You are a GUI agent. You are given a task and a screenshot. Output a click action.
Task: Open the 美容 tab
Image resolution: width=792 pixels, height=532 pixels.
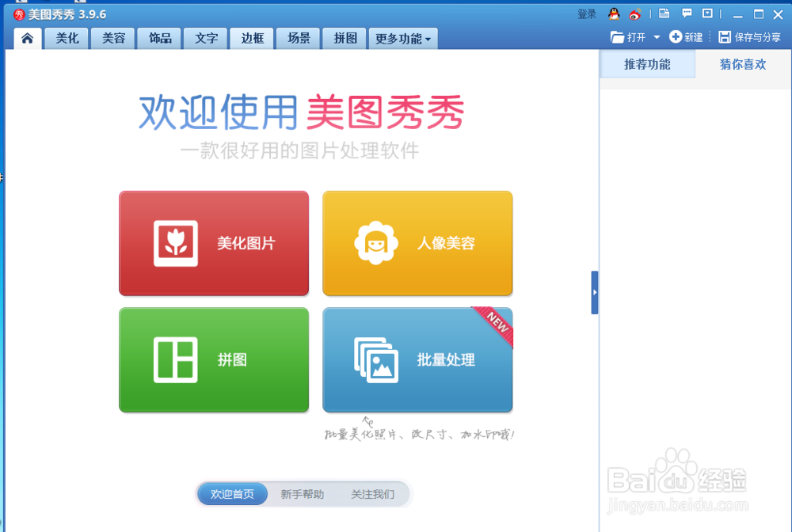click(x=113, y=38)
